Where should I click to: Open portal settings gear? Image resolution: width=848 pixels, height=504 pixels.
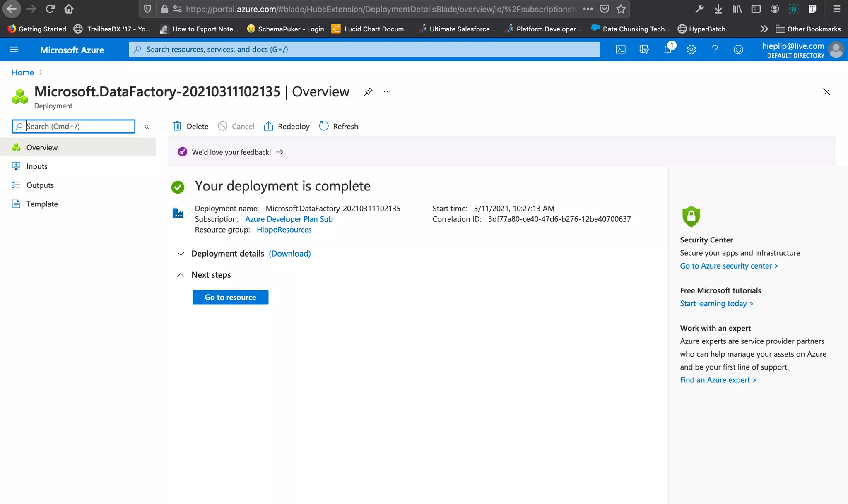coord(691,50)
